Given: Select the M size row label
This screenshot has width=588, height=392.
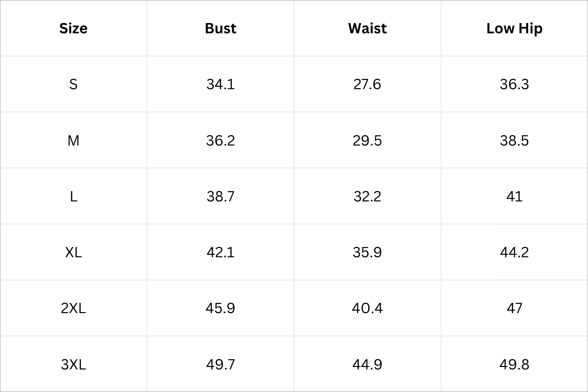Looking at the screenshot, I should (73, 141).
